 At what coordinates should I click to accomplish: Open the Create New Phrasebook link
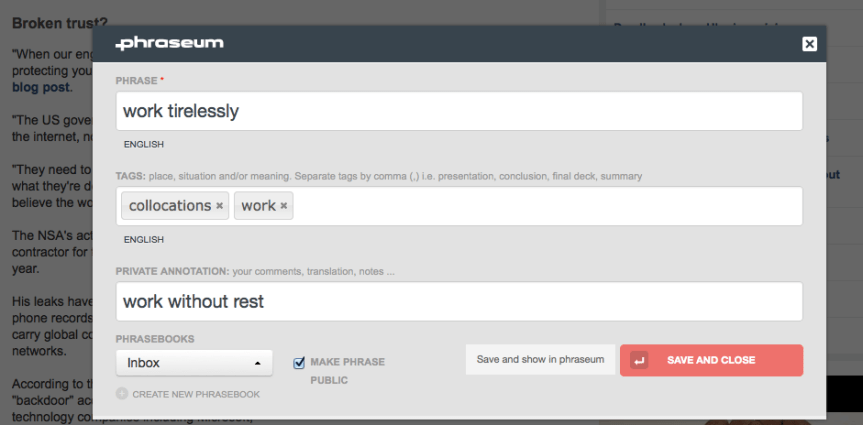196,394
